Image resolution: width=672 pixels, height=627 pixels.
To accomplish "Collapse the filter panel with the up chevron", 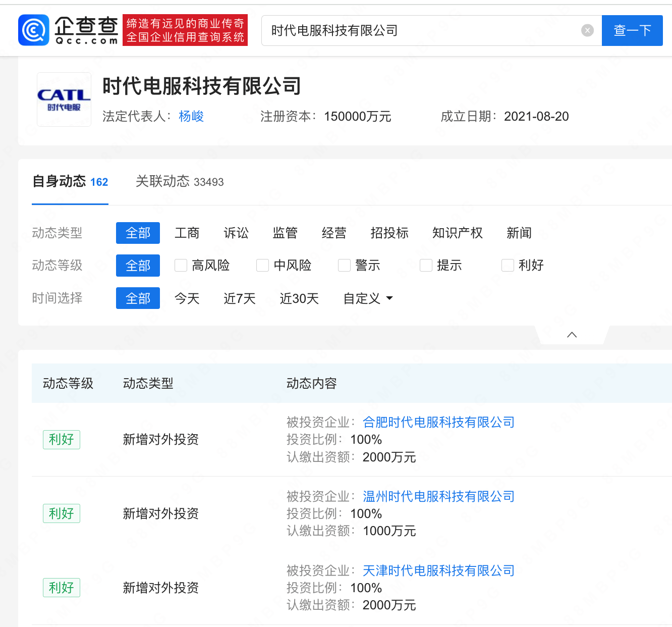I will (x=572, y=335).
